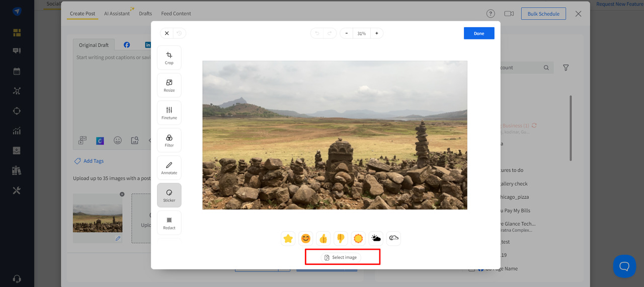This screenshot has width=644, height=287.
Task: Add the thumbs down sticker
Action: 341,238
